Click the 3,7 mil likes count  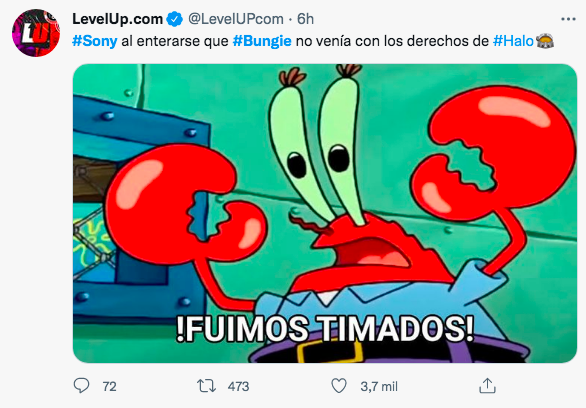379,386
